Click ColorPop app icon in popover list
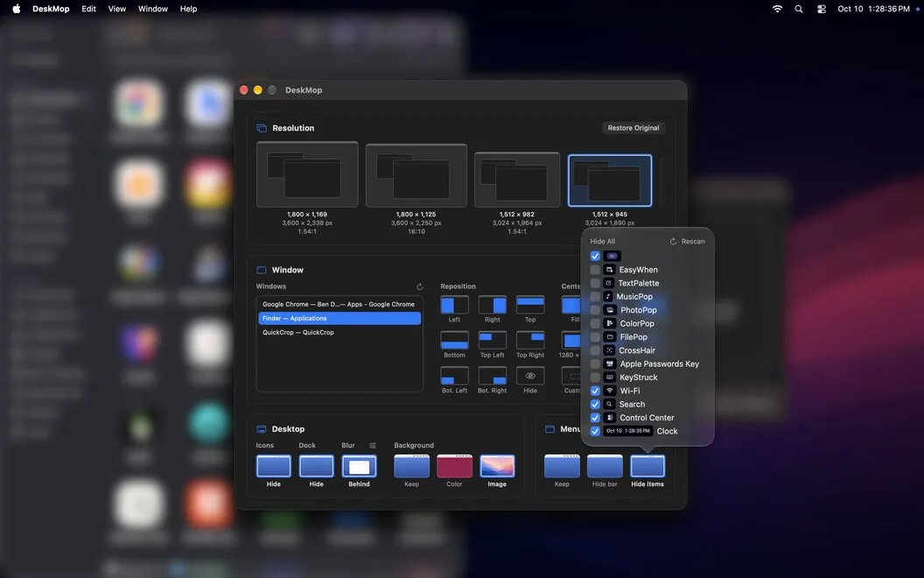The height and width of the screenshot is (578, 924). tap(610, 324)
